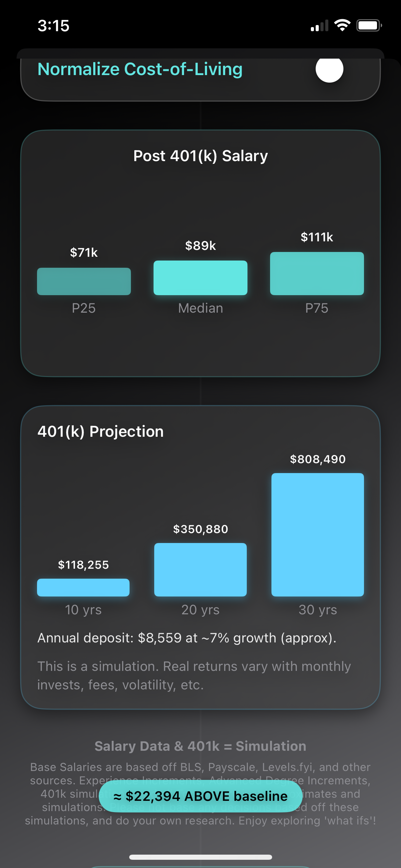401x868 pixels.
Task: Select the P25 salary bar
Action: tap(84, 281)
